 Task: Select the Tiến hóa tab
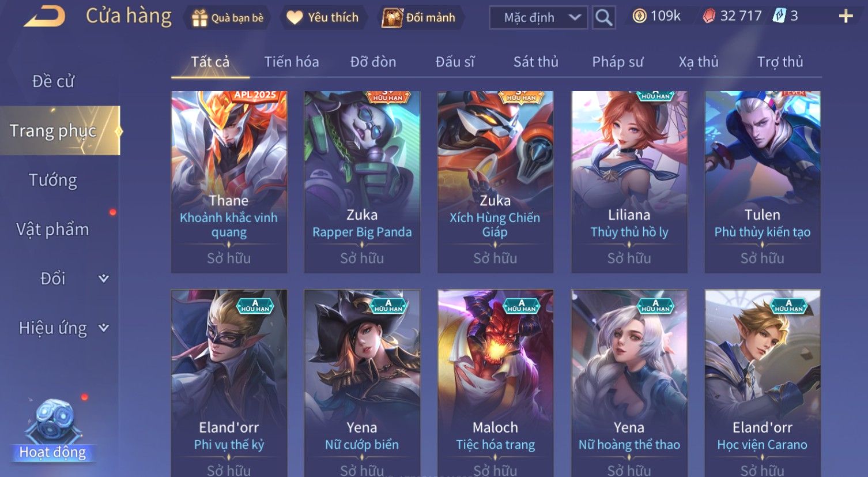292,62
